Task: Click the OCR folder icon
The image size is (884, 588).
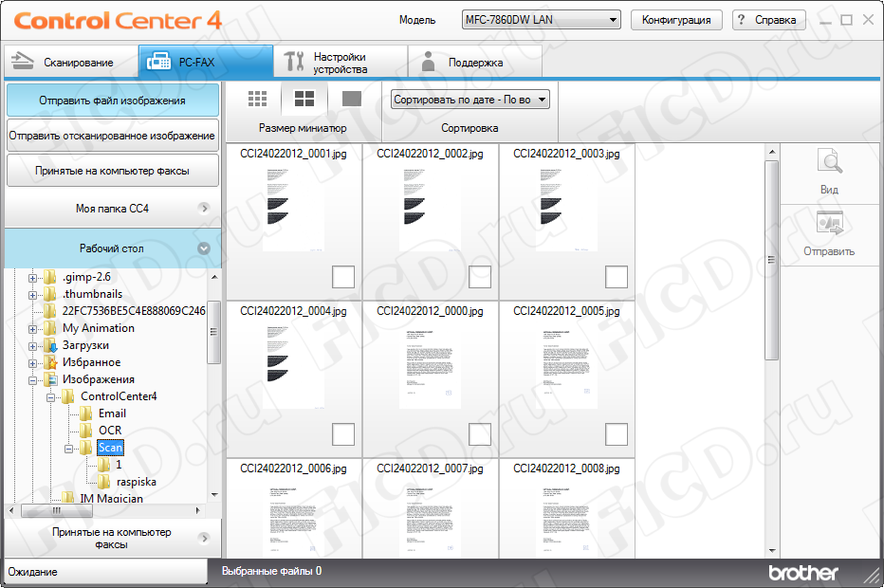Action: pyautogui.click(x=86, y=431)
